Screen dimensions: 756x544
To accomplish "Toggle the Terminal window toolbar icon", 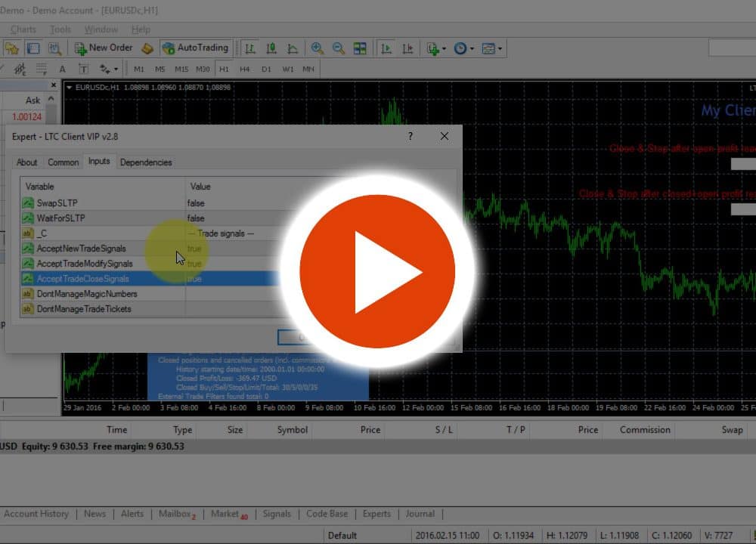I will (x=33, y=48).
